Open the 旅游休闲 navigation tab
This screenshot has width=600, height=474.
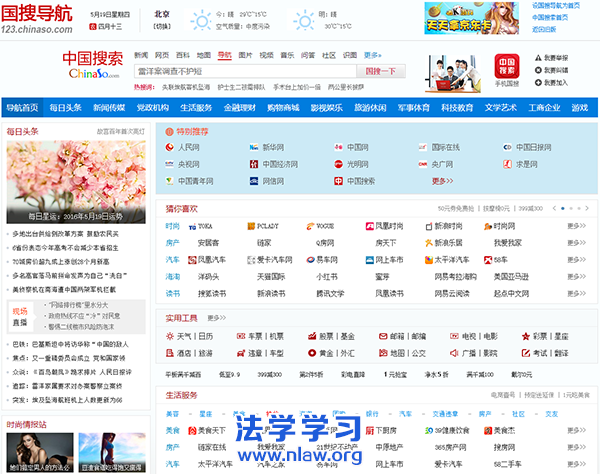(x=370, y=108)
